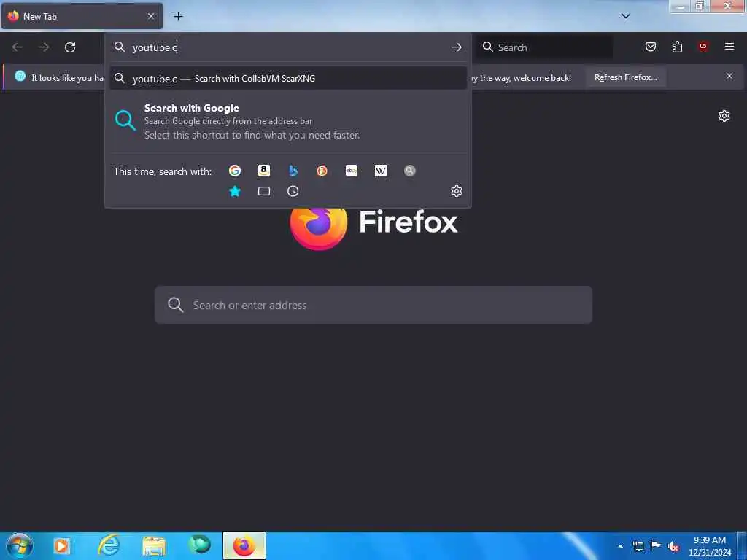Close the New Tab tab
Viewport: 747px width, 560px height.
click(151, 16)
